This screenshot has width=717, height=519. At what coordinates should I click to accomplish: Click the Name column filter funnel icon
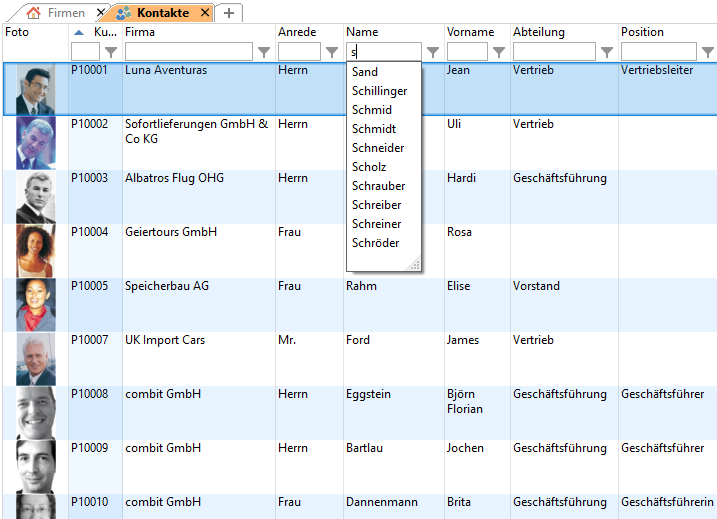tap(433, 52)
